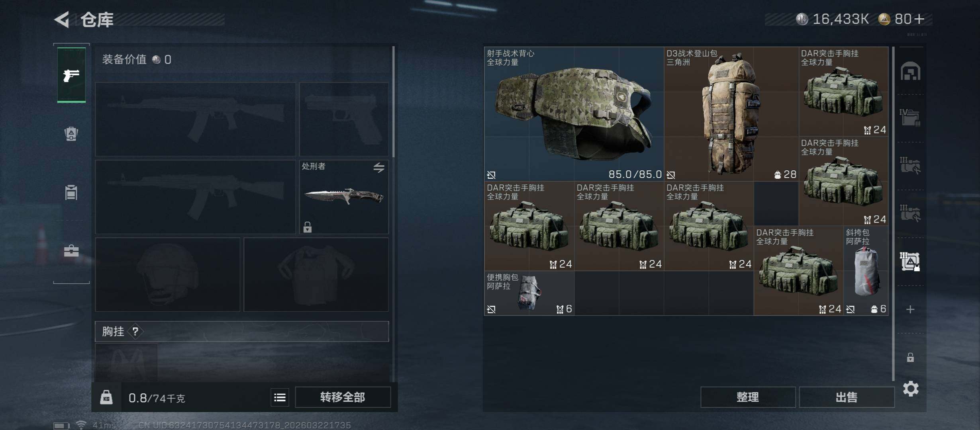Click the locked storage slot padlock
This screenshot has width=980, height=430.
(x=910, y=357)
